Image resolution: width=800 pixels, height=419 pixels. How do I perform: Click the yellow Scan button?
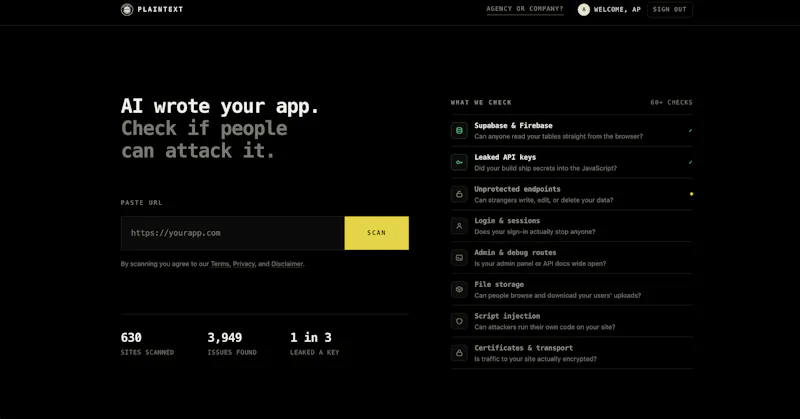tap(377, 233)
